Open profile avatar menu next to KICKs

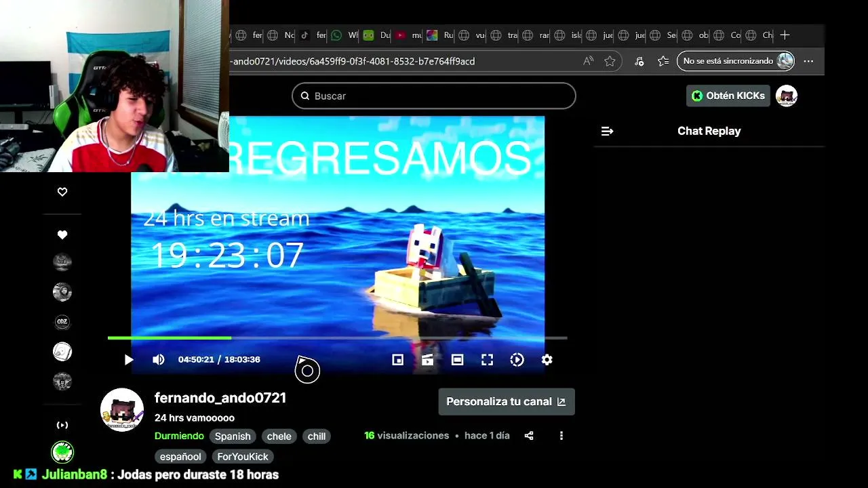[787, 96]
